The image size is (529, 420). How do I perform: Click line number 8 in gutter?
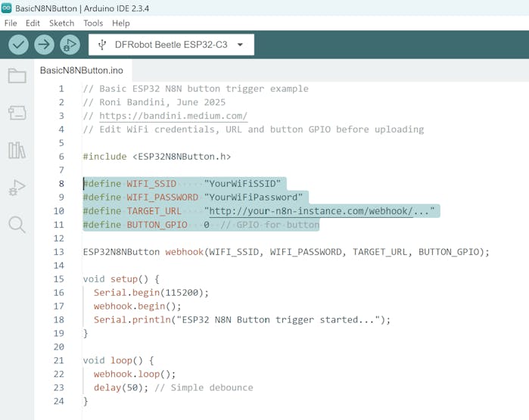tap(61, 184)
